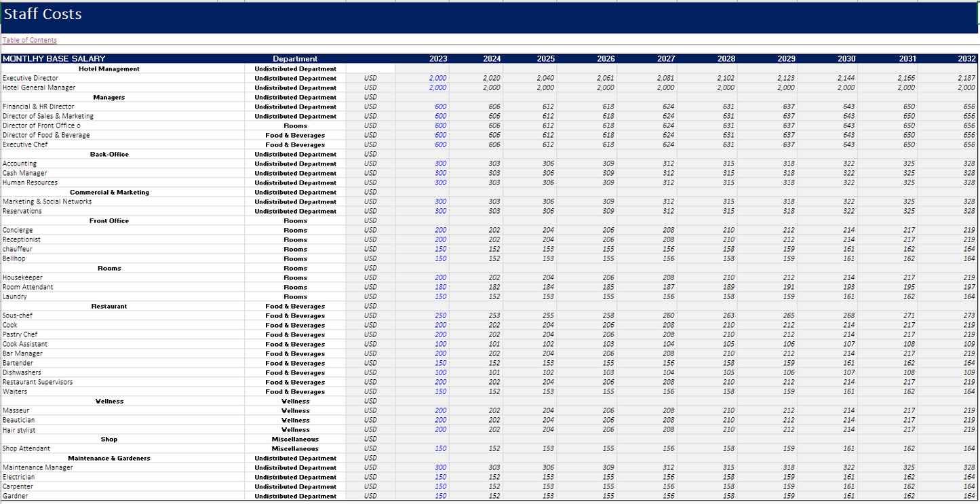This screenshot has width=980, height=504.
Task: Select the Department column header
Action: point(295,59)
